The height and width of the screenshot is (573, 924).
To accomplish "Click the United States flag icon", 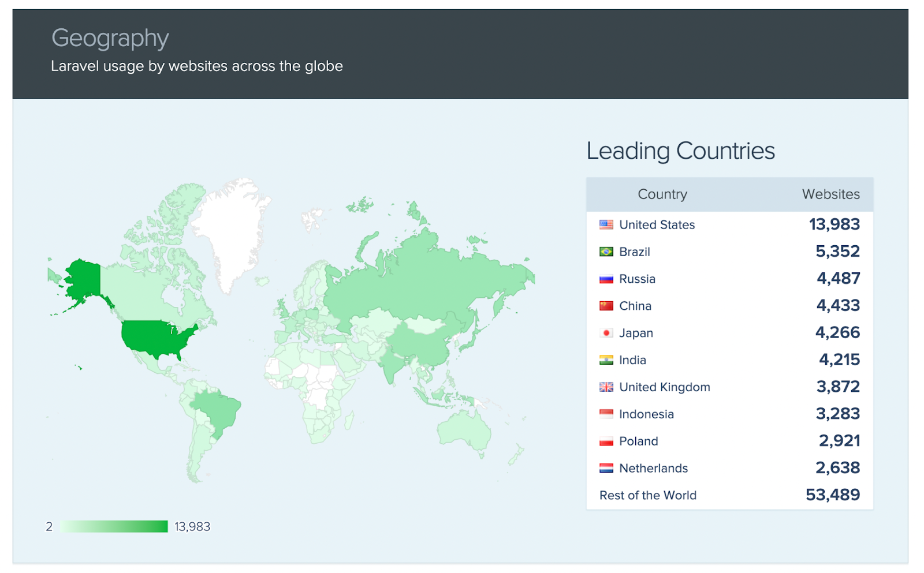I will (x=606, y=224).
